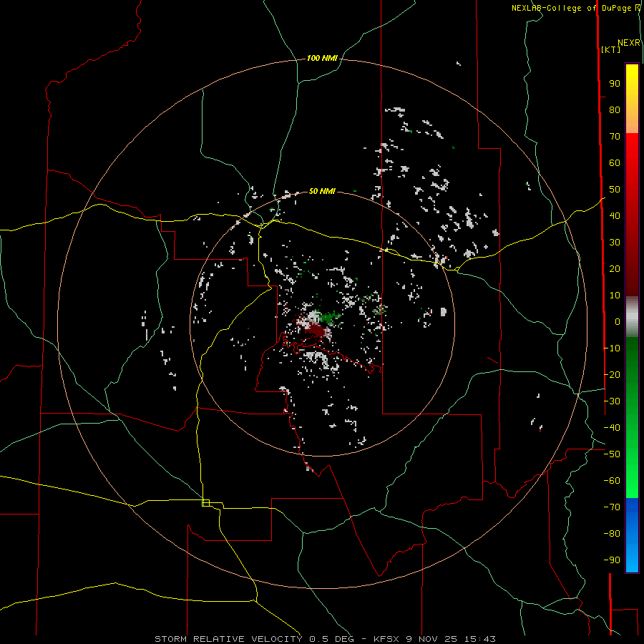
Task: Select the 0 value on velocity scale
Action: click(x=618, y=321)
